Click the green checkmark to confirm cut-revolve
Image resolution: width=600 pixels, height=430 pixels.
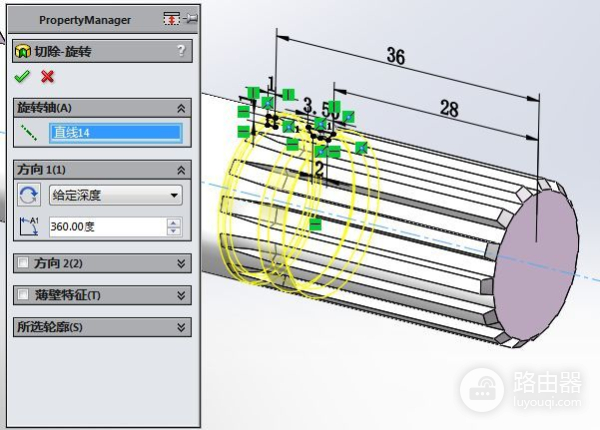click(x=22, y=77)
